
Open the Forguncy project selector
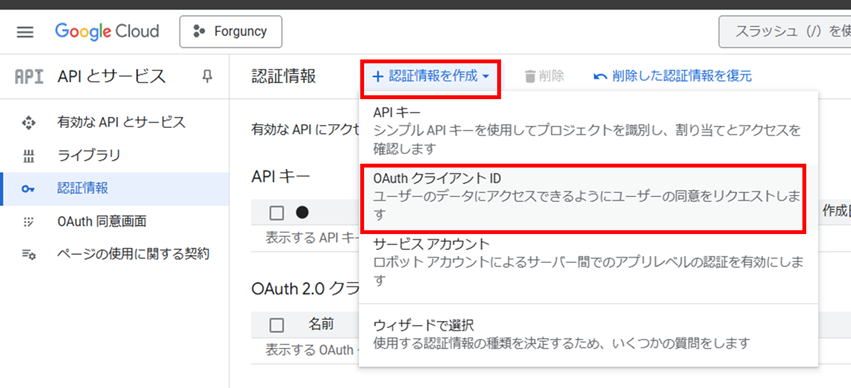231,31
